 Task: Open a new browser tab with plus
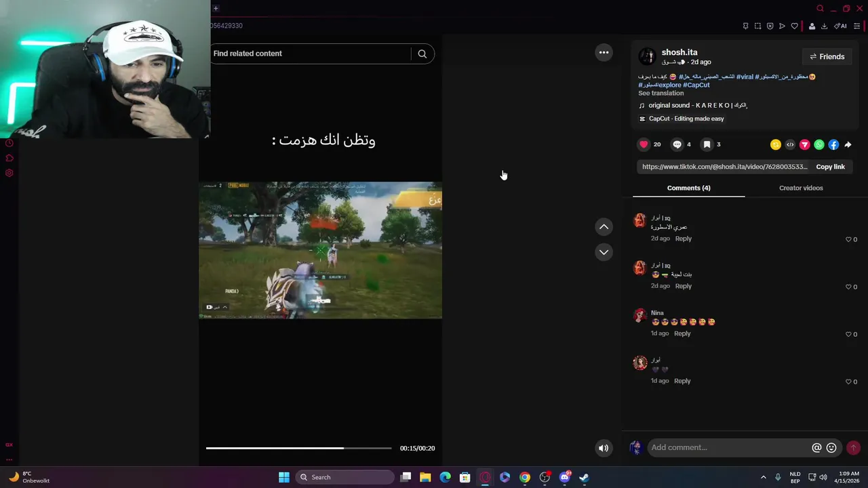(x=216, y=8)
